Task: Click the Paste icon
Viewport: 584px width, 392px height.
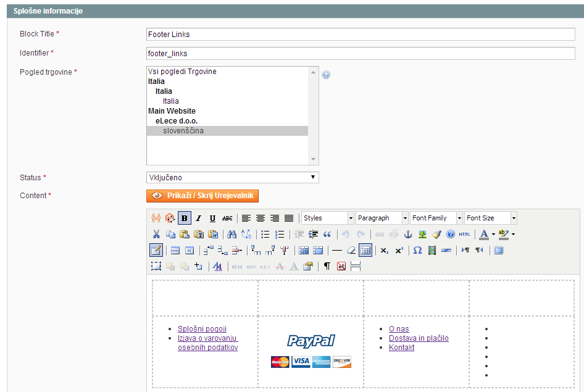Action: [x=185, y=234]
